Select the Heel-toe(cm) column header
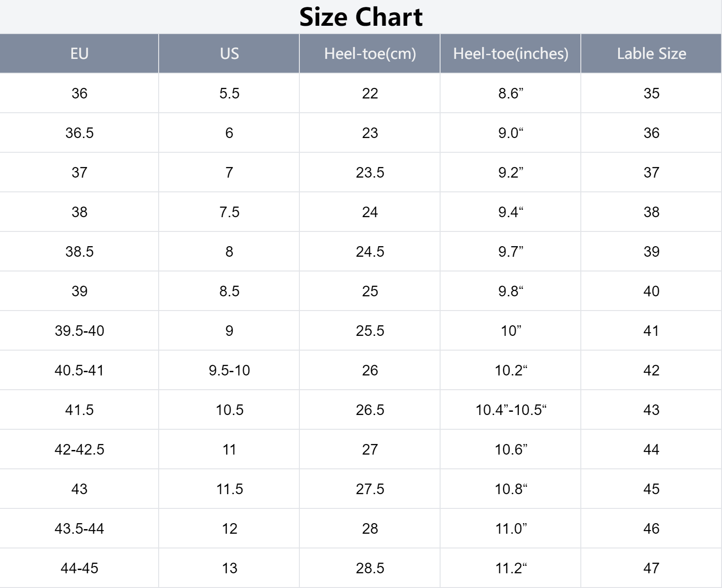This screenshot has width=722, height=588. point(370,53)
